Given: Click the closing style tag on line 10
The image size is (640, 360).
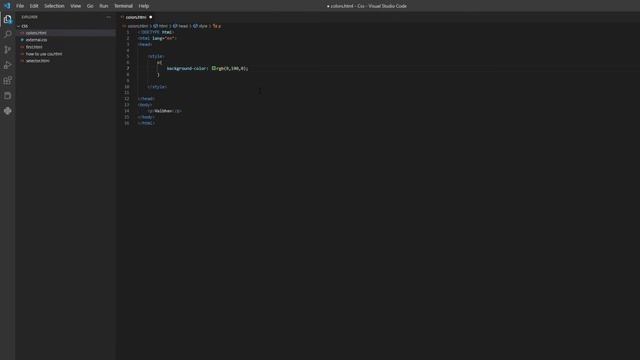Looking at the screenshot, I should (x=157, y=87).
